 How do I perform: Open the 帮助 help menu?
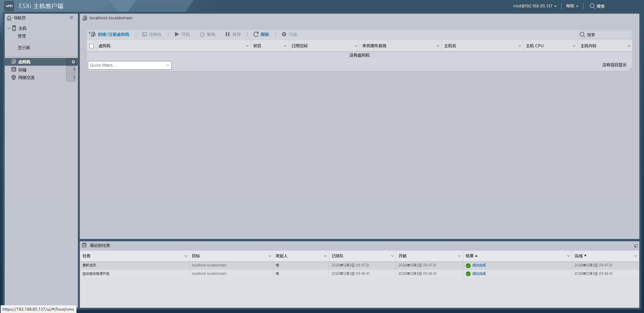click(570, 6)
